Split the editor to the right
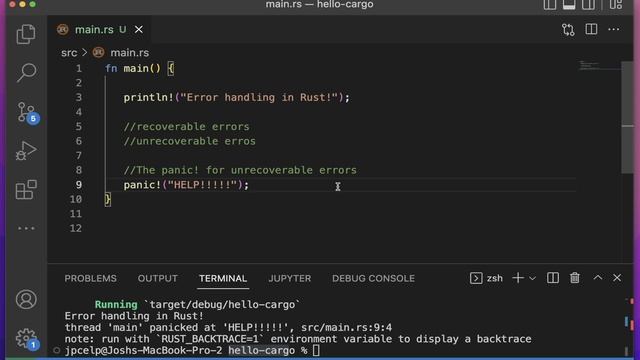This screenshot has width=640, height=360. coord(591,29)
